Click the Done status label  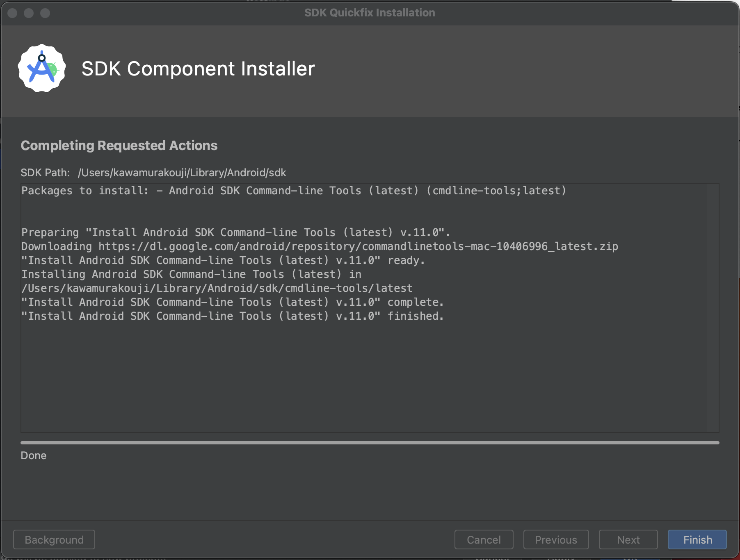tap(34, 455)
